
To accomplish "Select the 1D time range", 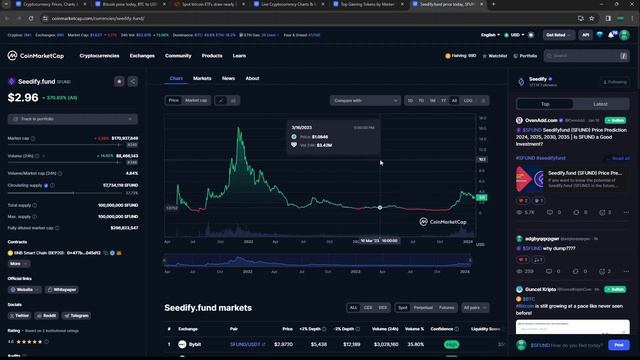I will click(410, 100).
